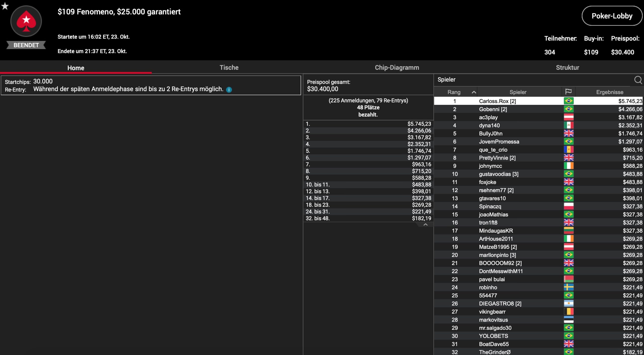This screenshot has width=644, height=355.
Task: Sort by Spieler column header
Action: 518,92
